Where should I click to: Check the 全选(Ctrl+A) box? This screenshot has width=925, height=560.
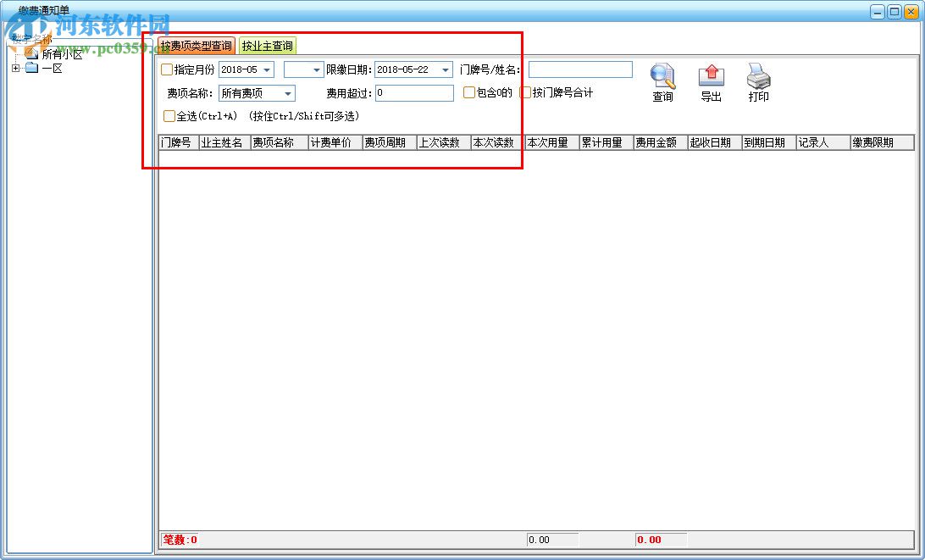[169, 116]
